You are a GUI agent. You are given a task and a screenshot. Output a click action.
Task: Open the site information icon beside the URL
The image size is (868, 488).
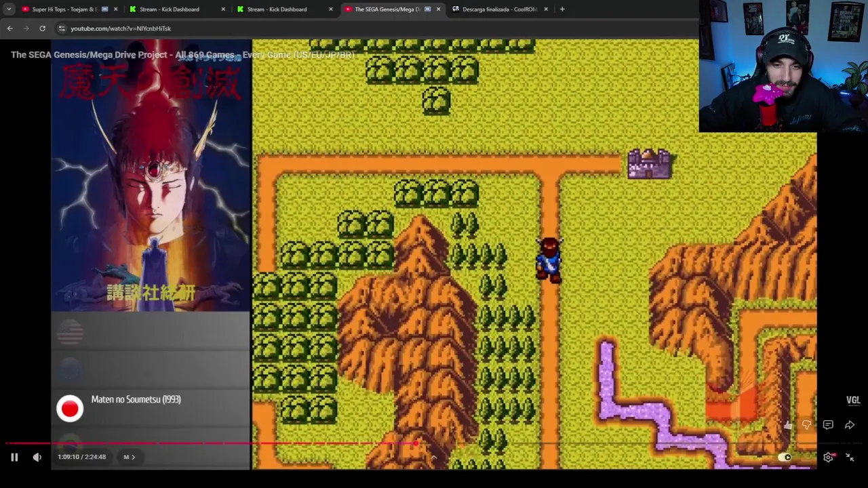[x=62, y=28]
